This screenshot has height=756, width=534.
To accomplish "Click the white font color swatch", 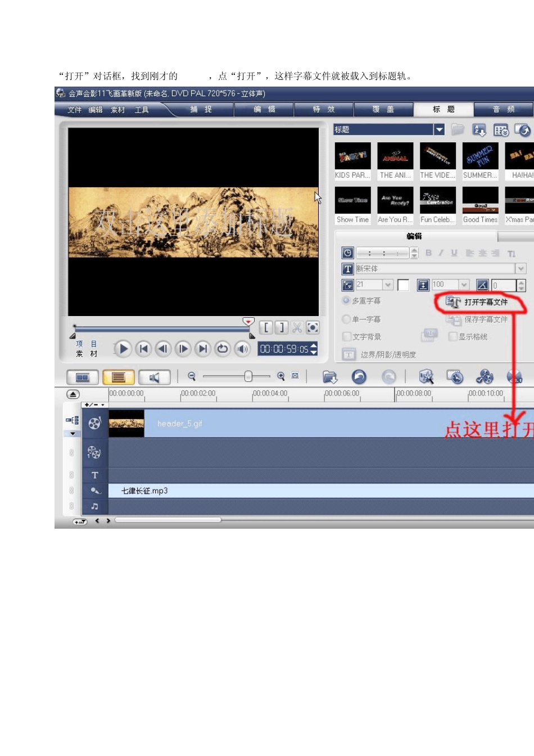I will pyautogui.click(x=403, y=285).
